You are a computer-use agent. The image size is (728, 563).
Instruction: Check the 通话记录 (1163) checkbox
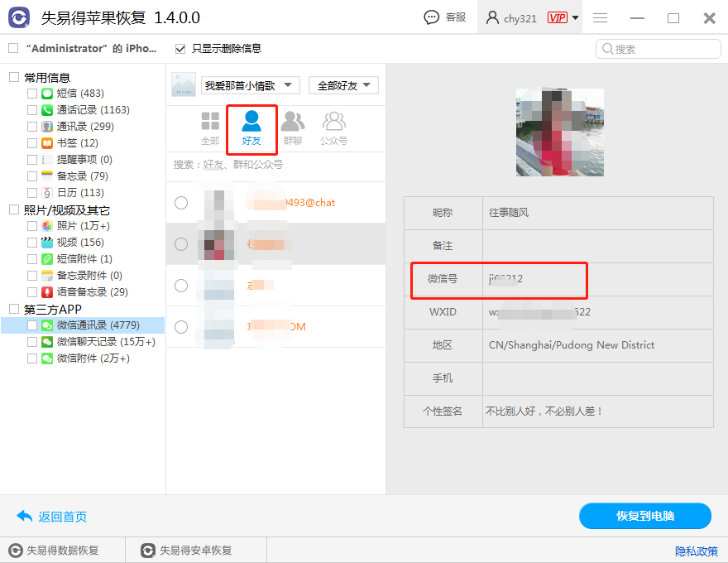(32, 110)
